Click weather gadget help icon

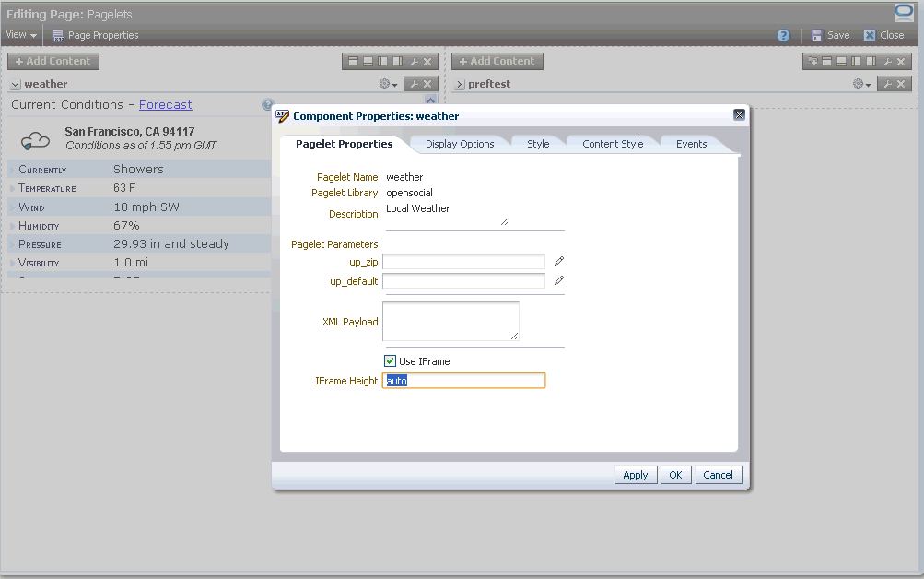(267, 104)
